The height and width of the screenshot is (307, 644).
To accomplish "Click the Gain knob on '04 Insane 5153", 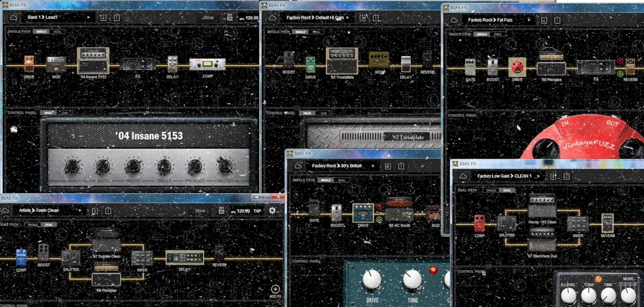I will (72, 166).
